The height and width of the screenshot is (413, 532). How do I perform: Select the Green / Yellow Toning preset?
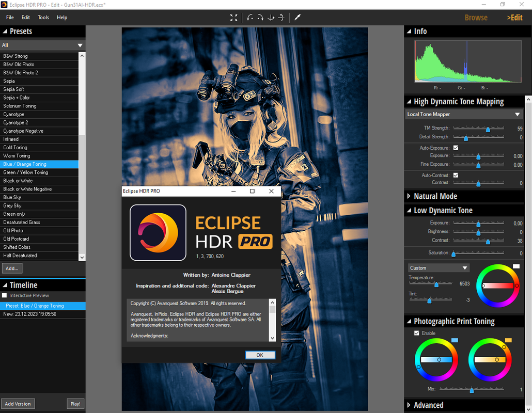tap(39, 172)
